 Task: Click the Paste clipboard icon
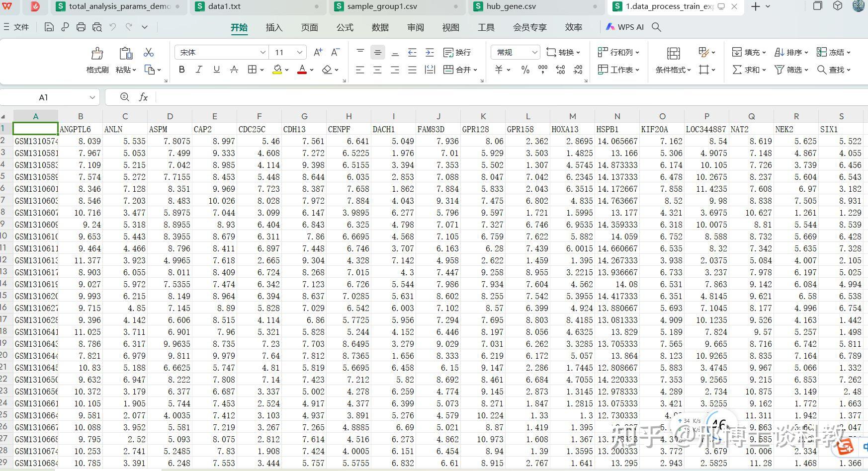[x=126, y=53]
